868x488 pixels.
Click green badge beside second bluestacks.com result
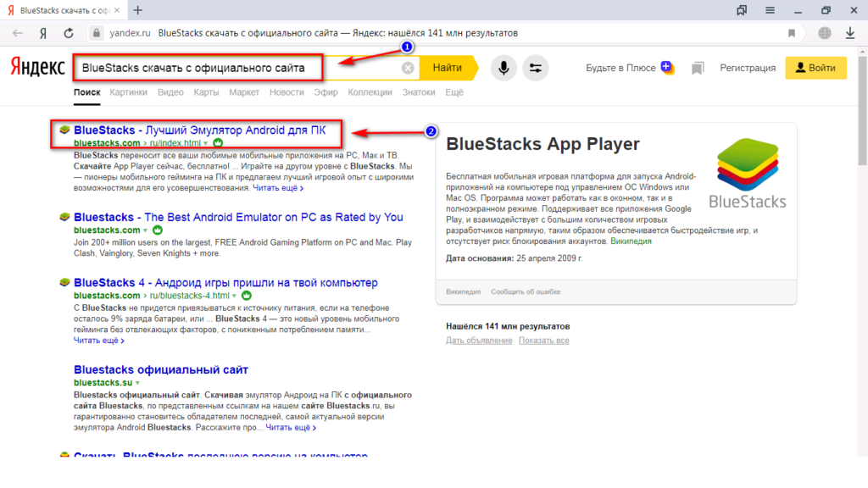158,230
